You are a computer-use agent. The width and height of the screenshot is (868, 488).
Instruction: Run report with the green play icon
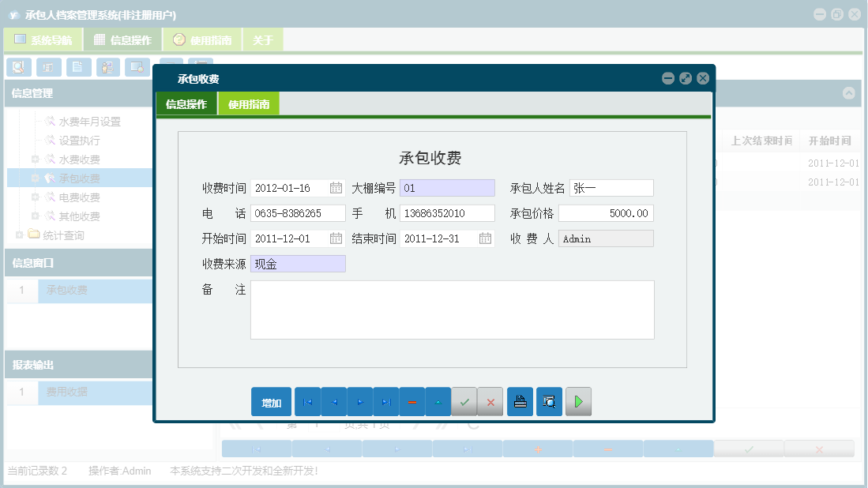578,401
